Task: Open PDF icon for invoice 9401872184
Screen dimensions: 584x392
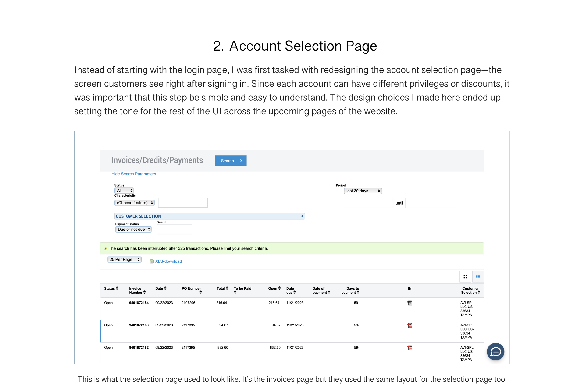Action: [x=410, y=303]
